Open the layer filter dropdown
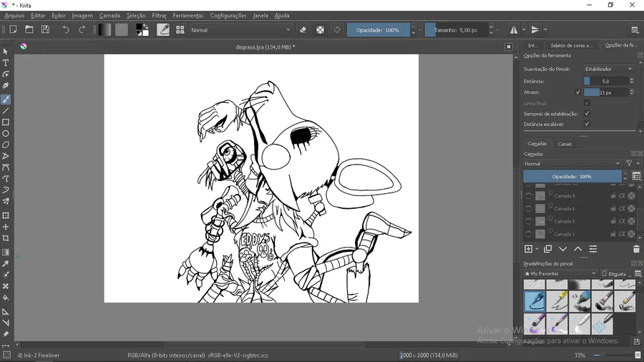The image size is (644, 362). click(x=633, y=163)
